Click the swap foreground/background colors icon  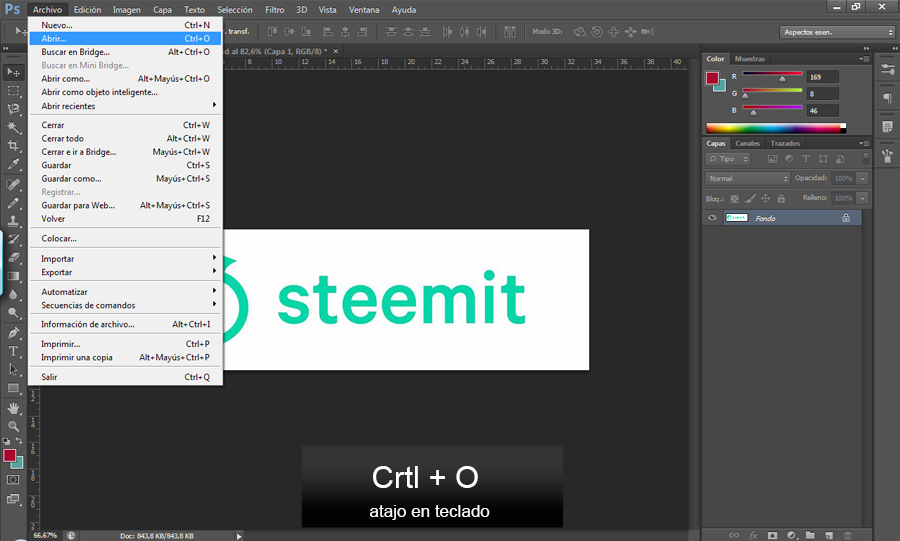pos(19,441)
